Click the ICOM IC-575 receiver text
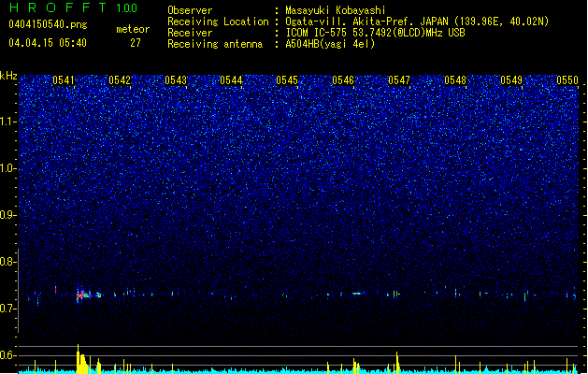588x374 pixels. coord(375,33)
